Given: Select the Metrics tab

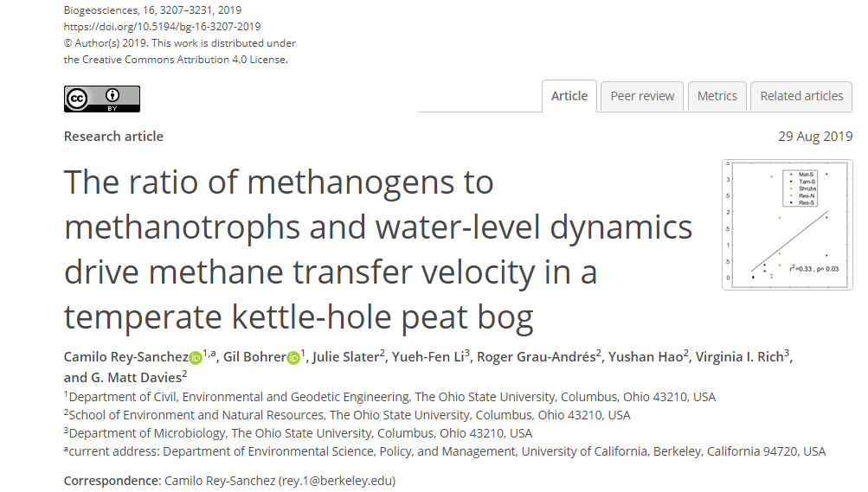Looking at the screenshot, I should click(x=717, y=96).
